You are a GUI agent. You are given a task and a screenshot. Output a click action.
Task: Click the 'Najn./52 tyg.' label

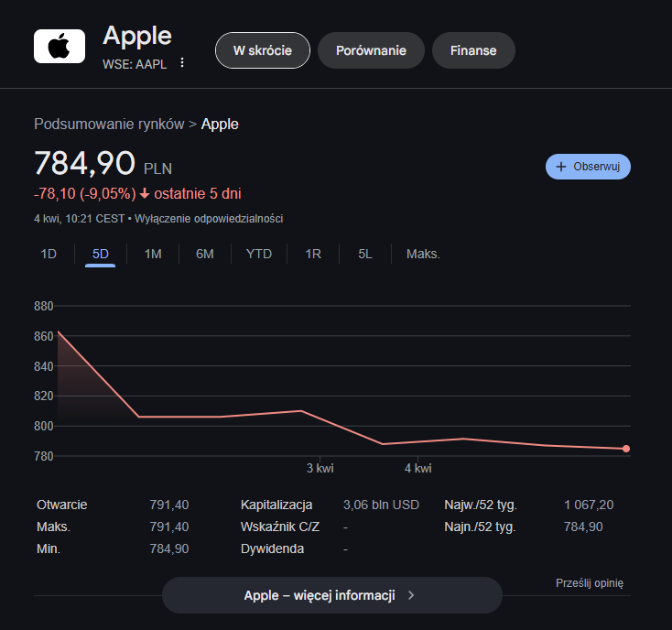pyautogui.click(x=480, y=527)
